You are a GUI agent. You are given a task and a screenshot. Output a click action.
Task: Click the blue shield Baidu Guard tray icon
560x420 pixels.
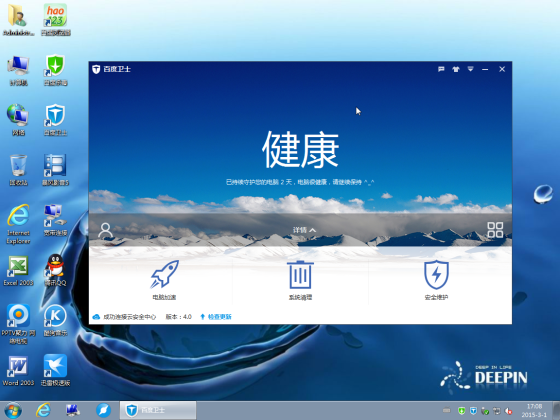(x=473, y=411)
